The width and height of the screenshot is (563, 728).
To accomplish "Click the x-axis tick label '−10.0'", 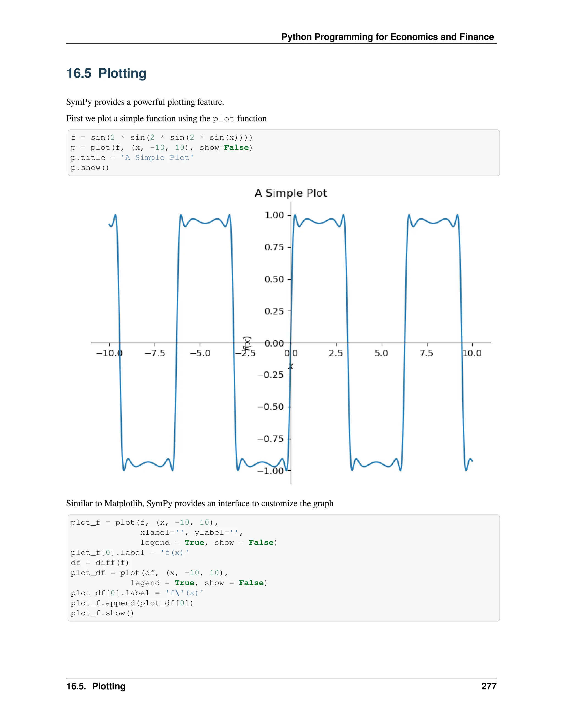I will pyautogui.click(x=109, y=353).
